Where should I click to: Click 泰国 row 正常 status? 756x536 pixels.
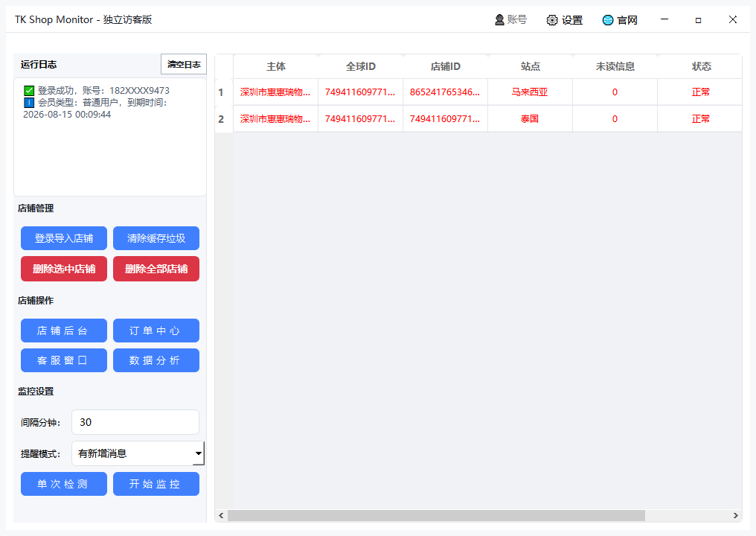tap(700, 118)
